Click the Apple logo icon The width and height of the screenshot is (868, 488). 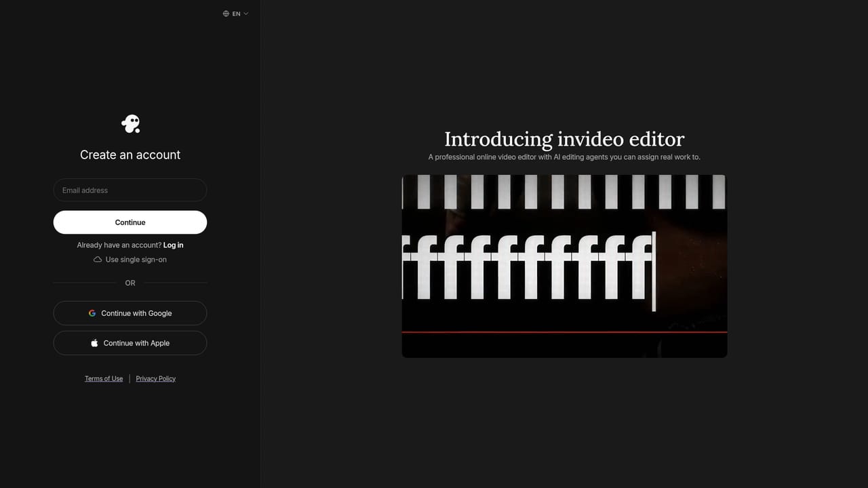94,343
